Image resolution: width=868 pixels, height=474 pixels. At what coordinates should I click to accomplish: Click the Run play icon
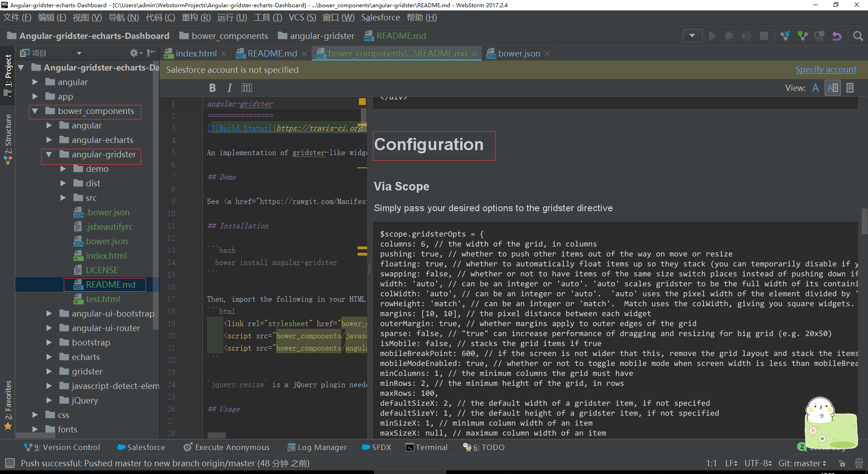pos(712,36)
